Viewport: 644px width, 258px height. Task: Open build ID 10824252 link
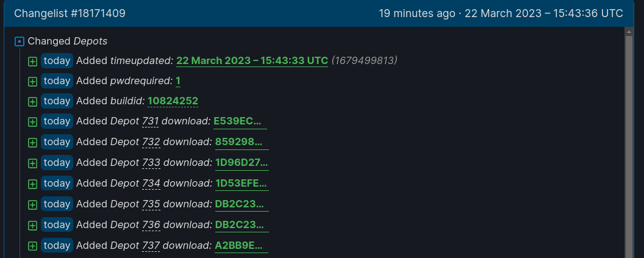pos(173,101)
